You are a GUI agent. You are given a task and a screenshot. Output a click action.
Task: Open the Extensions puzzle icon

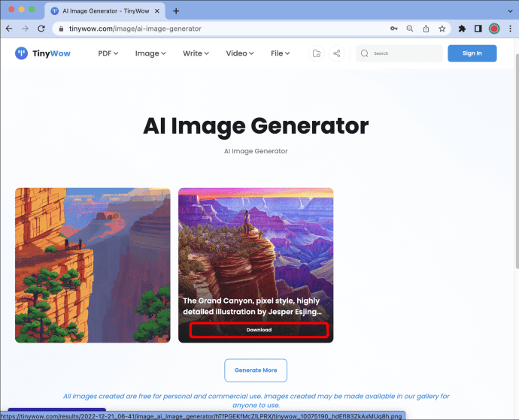[x=462, y=29]
